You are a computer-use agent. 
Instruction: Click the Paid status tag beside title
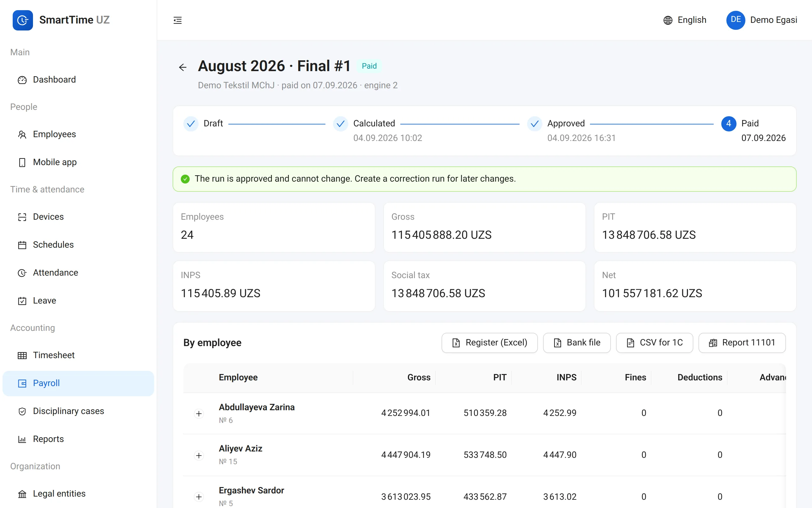(x=369, y=66)
